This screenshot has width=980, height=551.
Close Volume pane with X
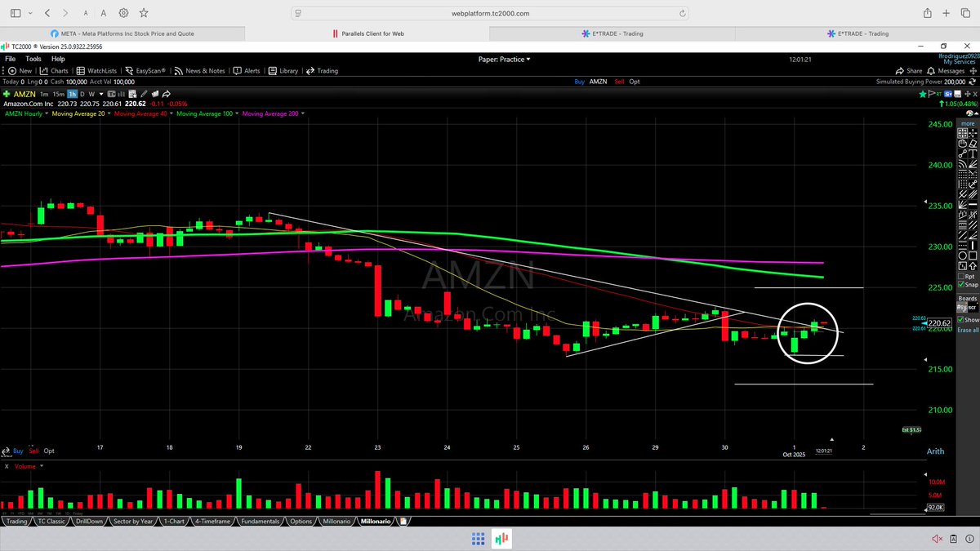7,466
